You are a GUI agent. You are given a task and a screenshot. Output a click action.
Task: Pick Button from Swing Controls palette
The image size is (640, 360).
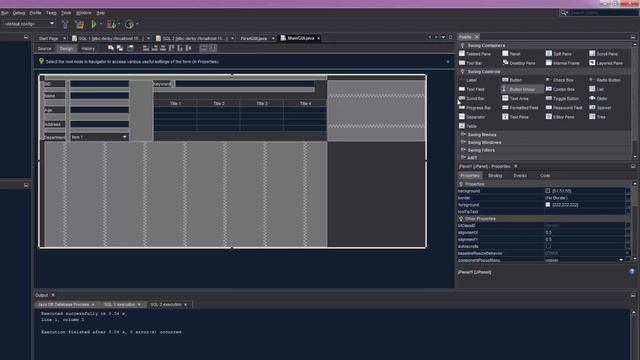[512, 80]
